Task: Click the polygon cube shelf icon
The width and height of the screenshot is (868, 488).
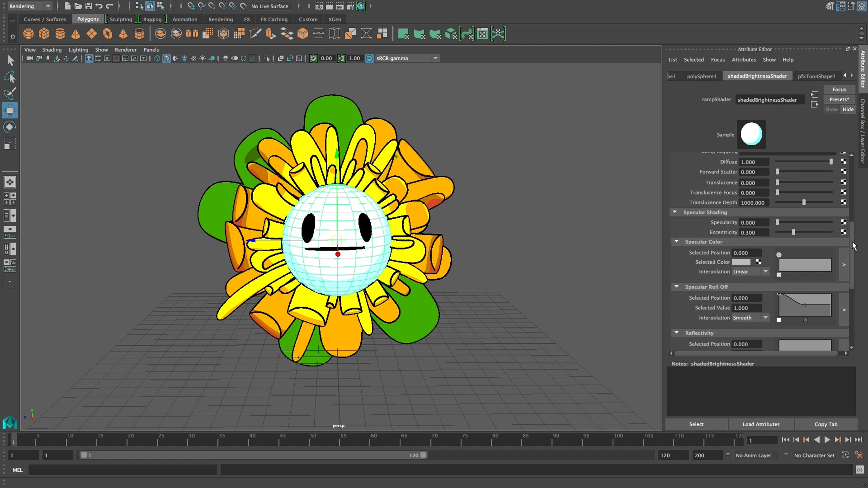Action: tap(44, 34)
